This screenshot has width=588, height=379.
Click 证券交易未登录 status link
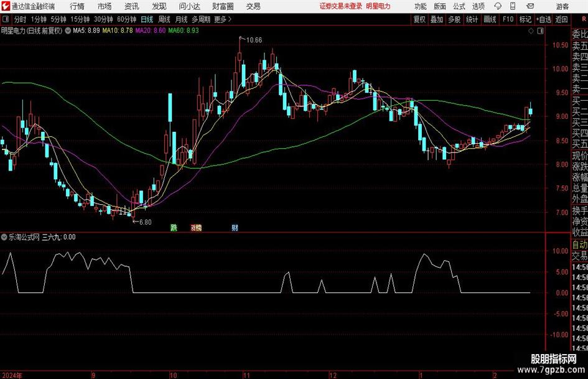[x=341, y=6]
